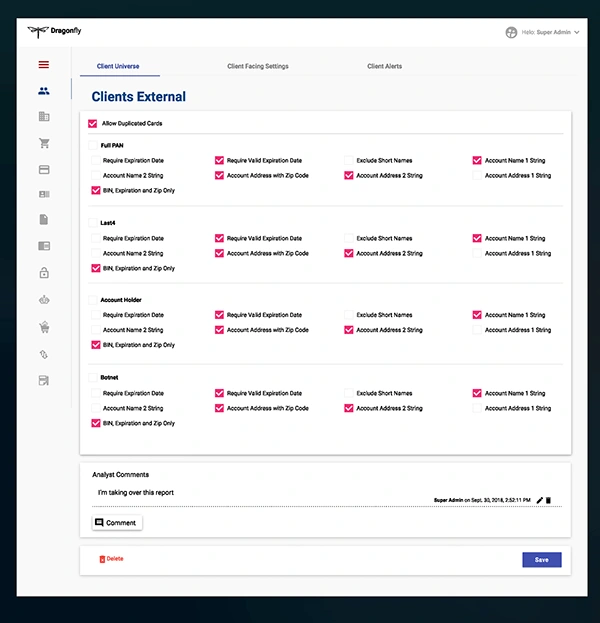Screen dimensions: 600x623
Task: Open the credit card icon in sidebar
Action: tap(44, 170)
